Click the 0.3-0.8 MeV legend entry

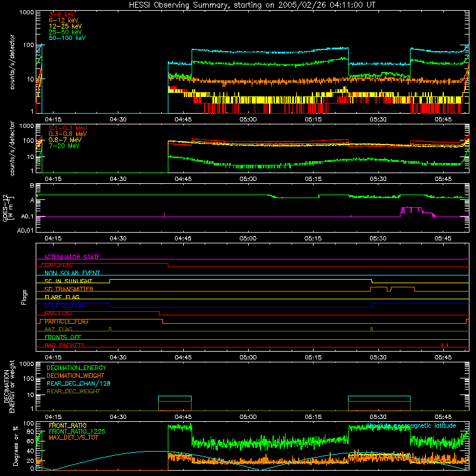pyautogui.click(x=68, y=134)
